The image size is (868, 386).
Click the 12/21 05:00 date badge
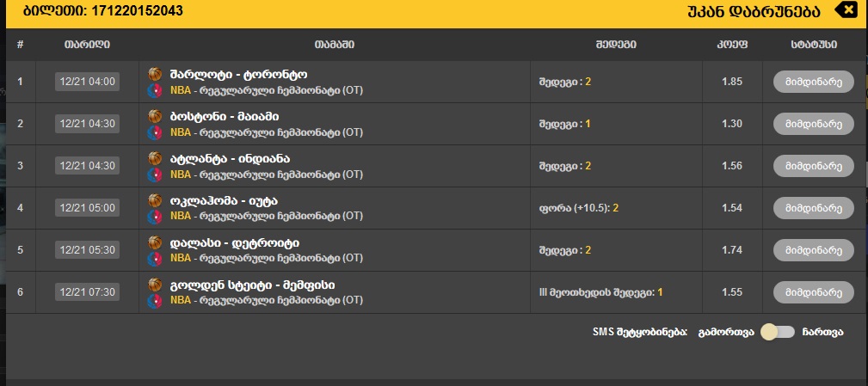click(87, 208)
